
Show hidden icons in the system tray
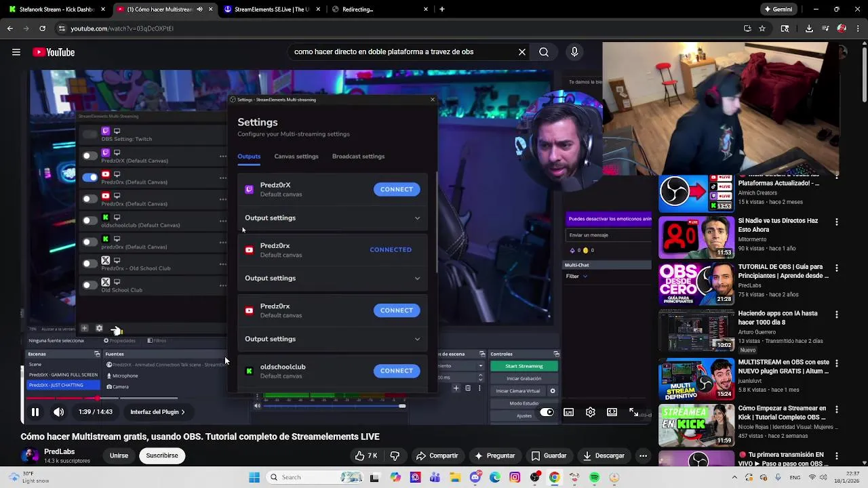pyautogui.click(x=734, y=477)
